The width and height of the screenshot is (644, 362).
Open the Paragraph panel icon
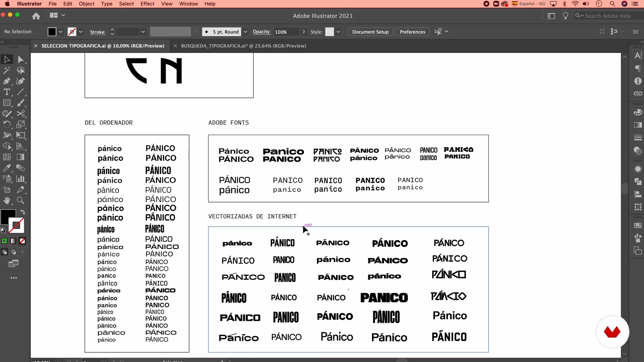coord(638,68)
